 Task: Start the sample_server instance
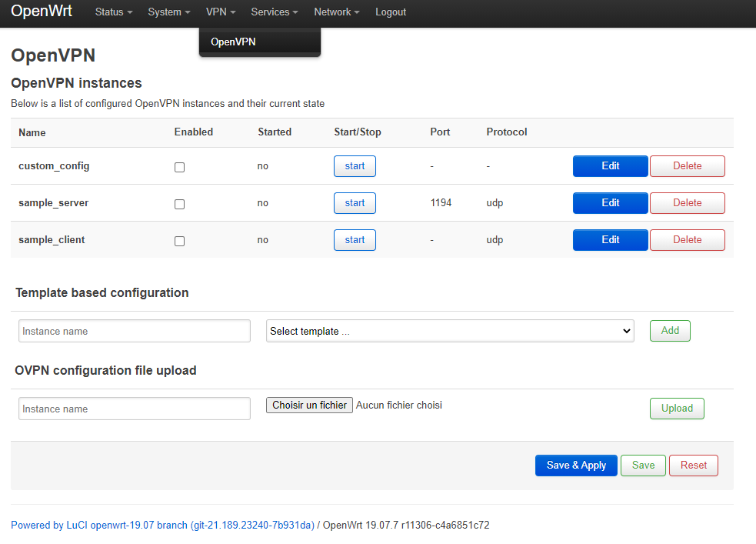click(x=355, y=203)
